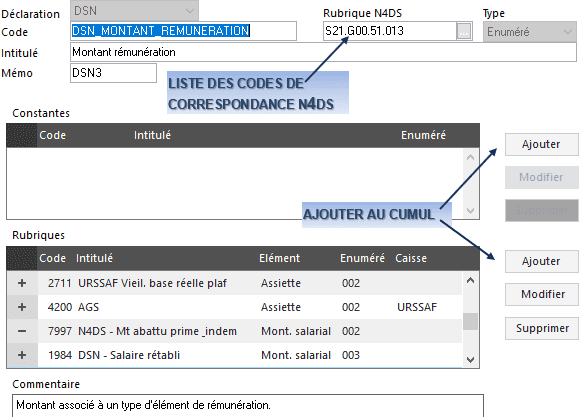Click Ajouter next to Rubriques table
This screenshot has width=580, height=420.
(x=541, y=261)
